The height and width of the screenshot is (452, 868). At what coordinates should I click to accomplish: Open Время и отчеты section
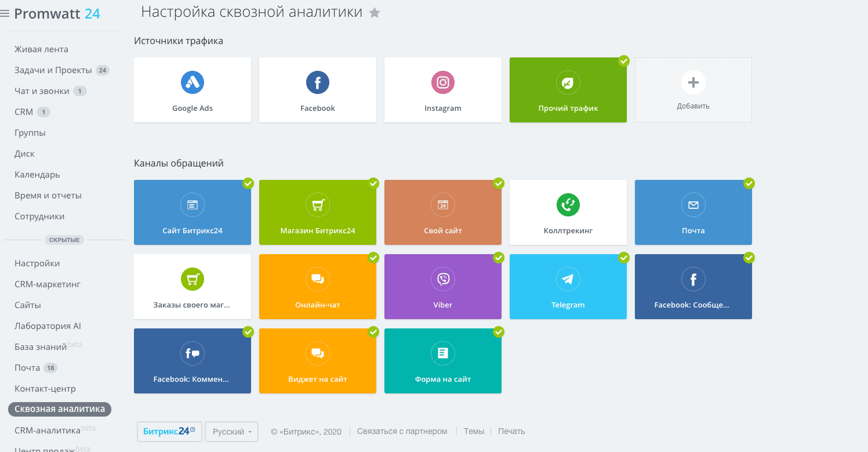[48, 196]
